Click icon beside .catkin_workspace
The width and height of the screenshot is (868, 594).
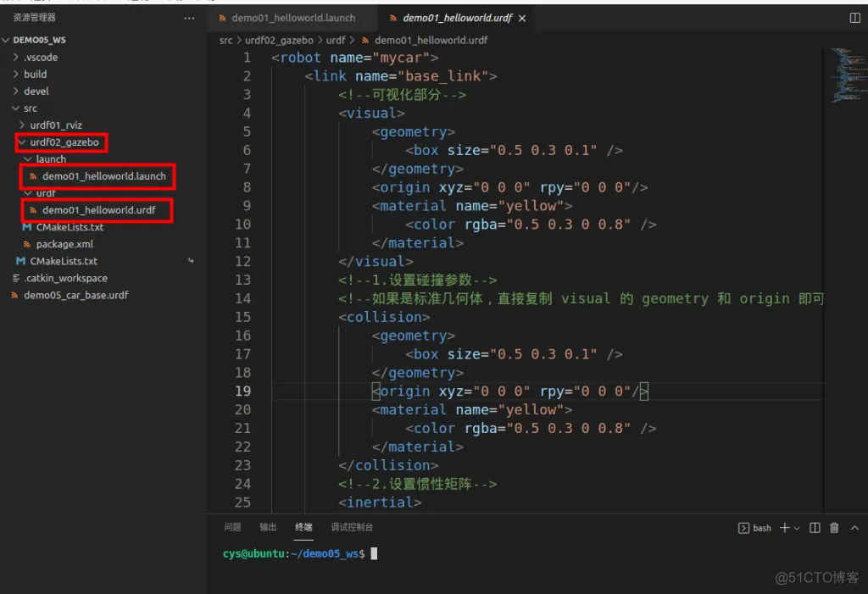pyautogui.click(x=16, y=279)
